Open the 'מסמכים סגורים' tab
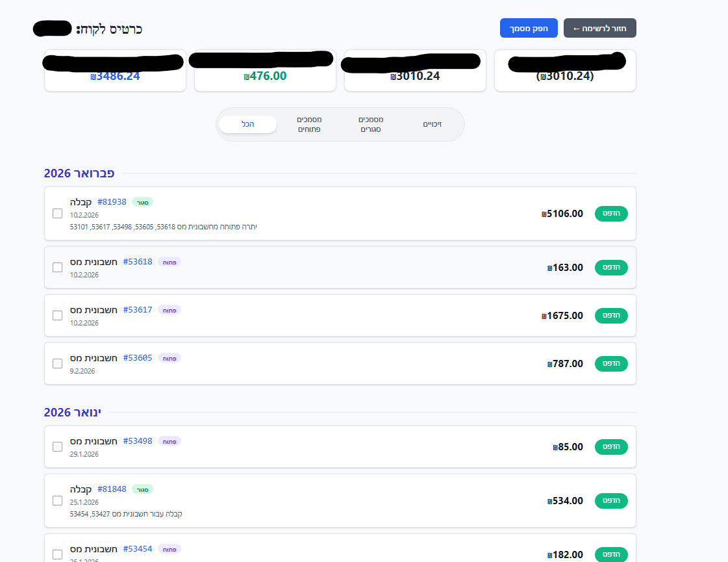Viewport: 728px width, 562px height. pyautogui.click(x=371, y=124)
